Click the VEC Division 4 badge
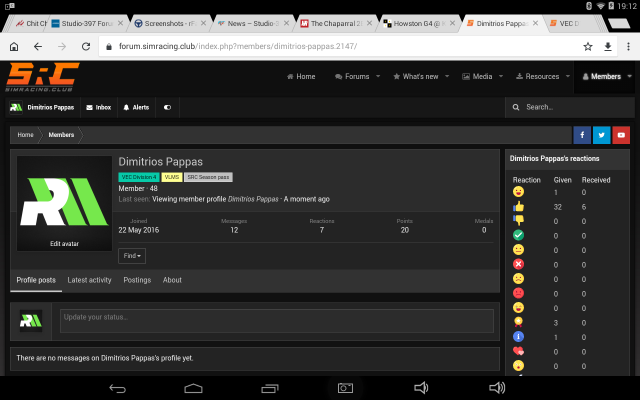This screenshot has width=640, height=400. [139, 177]
